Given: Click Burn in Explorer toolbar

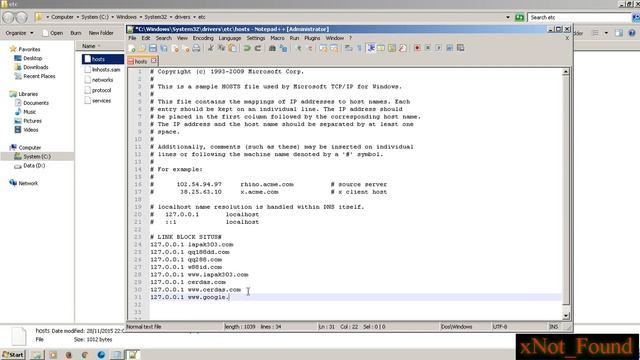Looking at the screenshot, I should coord(76,33).
